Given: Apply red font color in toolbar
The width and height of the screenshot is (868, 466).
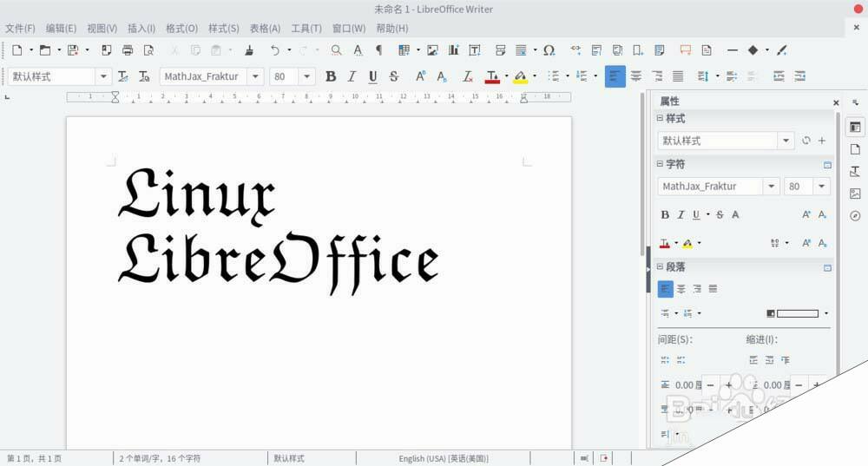Looking at the screenshot, I should tap(491, 76).
